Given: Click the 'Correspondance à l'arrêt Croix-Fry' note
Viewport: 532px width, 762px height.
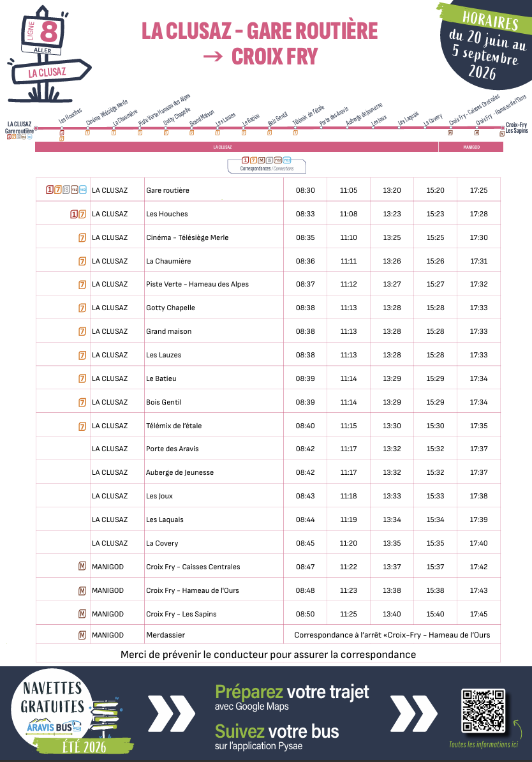Looking at the screenshot, I should 392,635.
